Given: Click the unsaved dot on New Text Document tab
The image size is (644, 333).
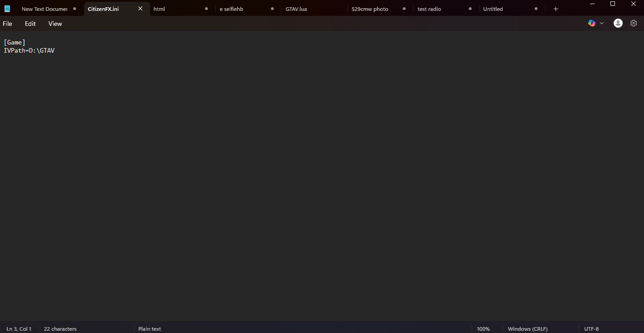Looking at the screenshot, I should point(74,9).
